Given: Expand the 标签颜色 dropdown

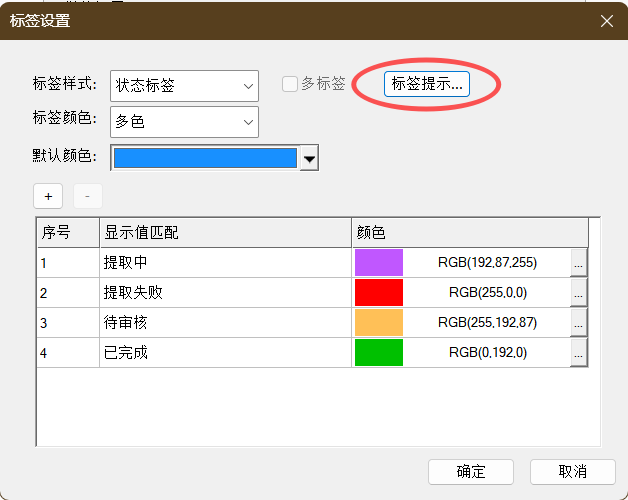Looking at the screenshot, I should click(248, 122).
